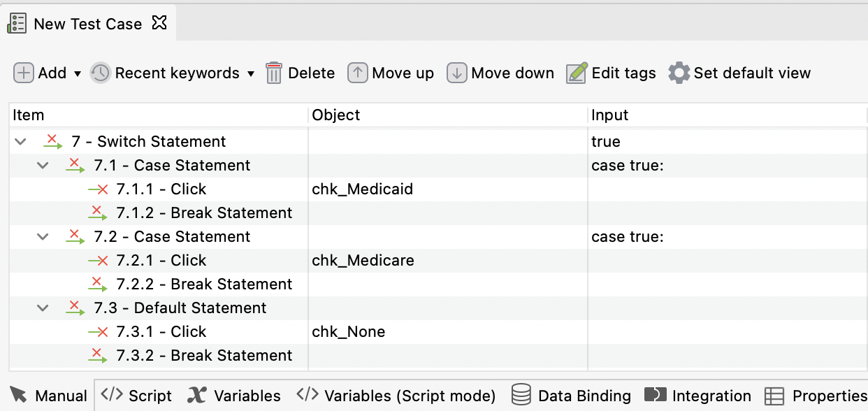Screen dimensions: 868x411
Task: Click the Delete trash can icon
Action: click(274, 73)
